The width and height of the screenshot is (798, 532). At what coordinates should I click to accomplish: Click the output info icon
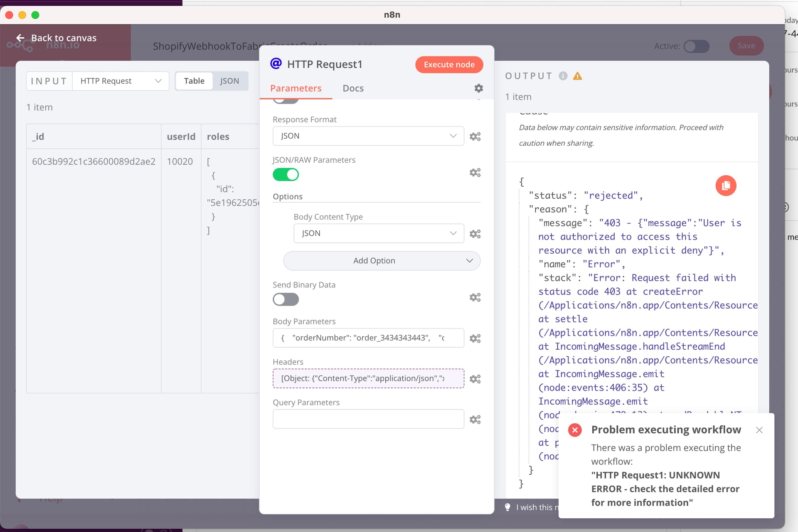click(x=563, y=76)
